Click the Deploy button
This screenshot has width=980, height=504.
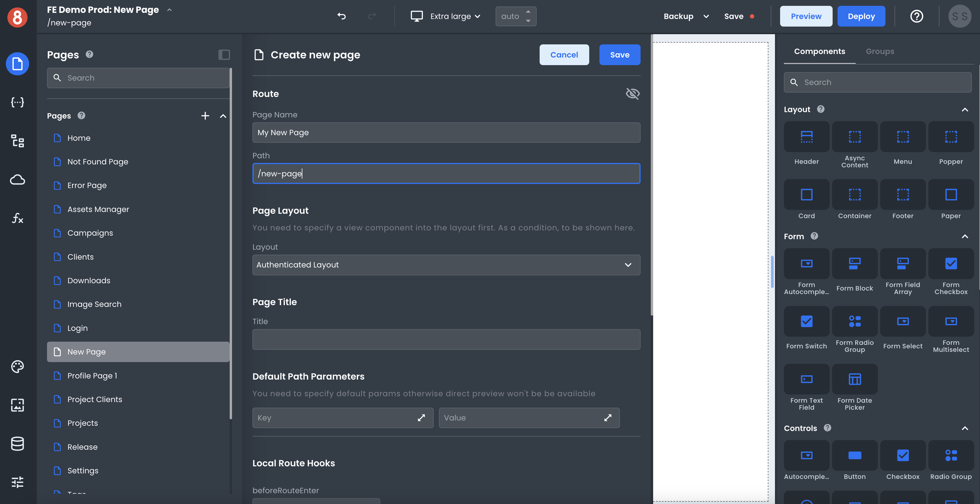tap(861, 16)
